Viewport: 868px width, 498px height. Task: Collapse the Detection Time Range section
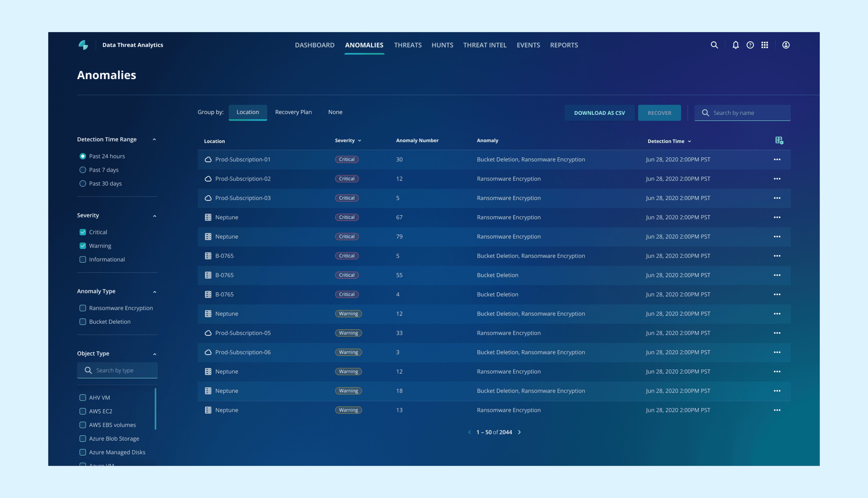pyautogui.click(x=154, y=140)
